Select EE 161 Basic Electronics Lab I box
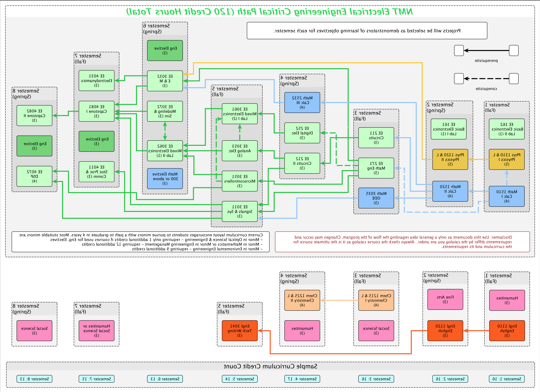Image resolution: width=540 pixels, height=392 pixels. click(449, 129)
